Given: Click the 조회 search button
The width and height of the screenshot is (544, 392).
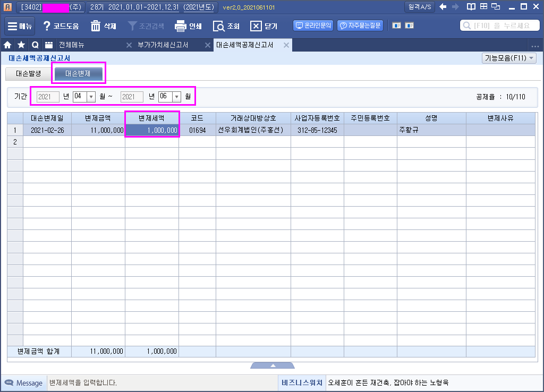Looking at the screenshot, I should [x=226, y=26].
